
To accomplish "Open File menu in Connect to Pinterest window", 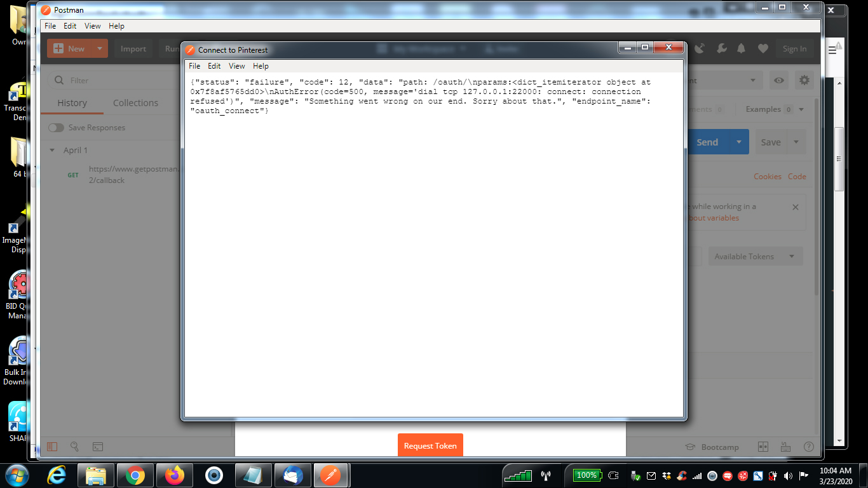I will tap(194, 66).
